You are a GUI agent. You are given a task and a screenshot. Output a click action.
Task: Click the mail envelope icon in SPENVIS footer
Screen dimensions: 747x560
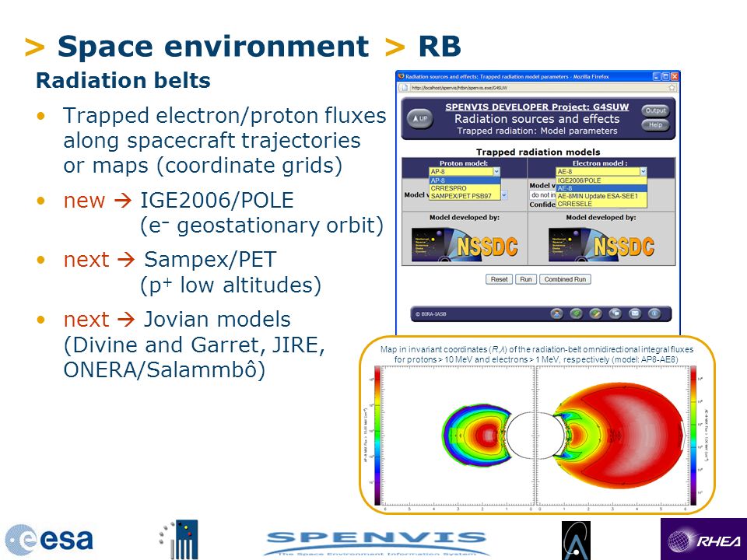635,313
